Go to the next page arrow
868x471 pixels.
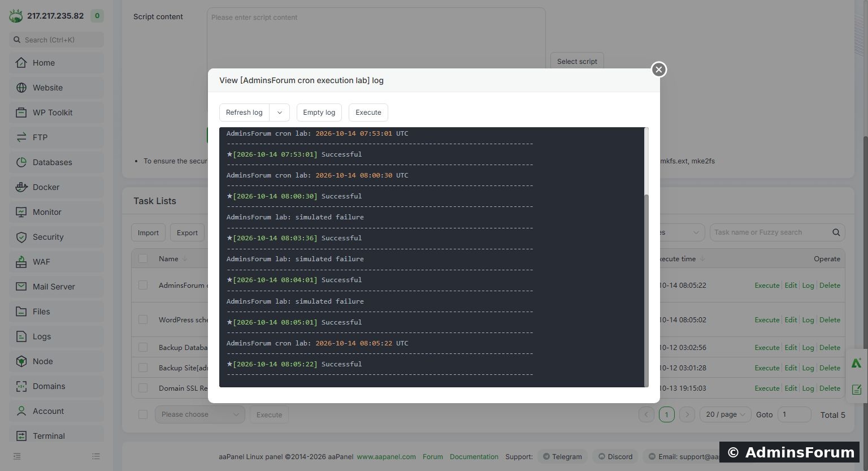tap(687, 414)
